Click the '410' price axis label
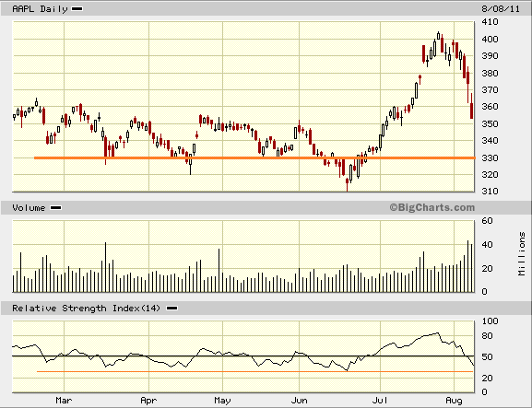 [x=490, y=22]
